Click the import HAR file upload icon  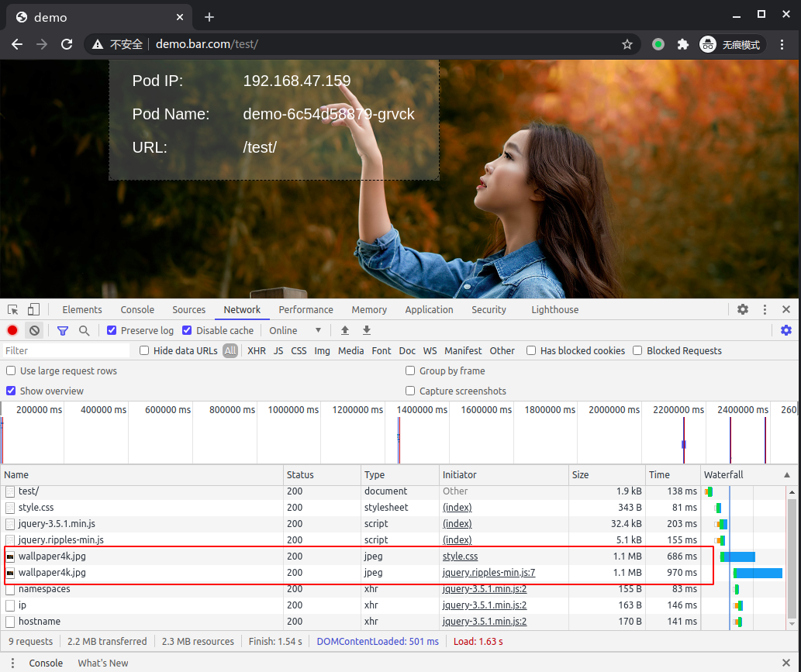coord(345,330)
